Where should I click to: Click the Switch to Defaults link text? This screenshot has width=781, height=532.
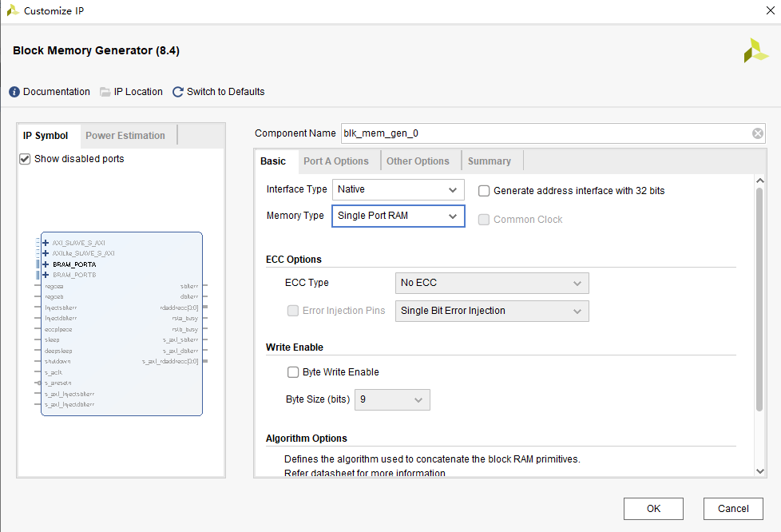click(226, 92)
